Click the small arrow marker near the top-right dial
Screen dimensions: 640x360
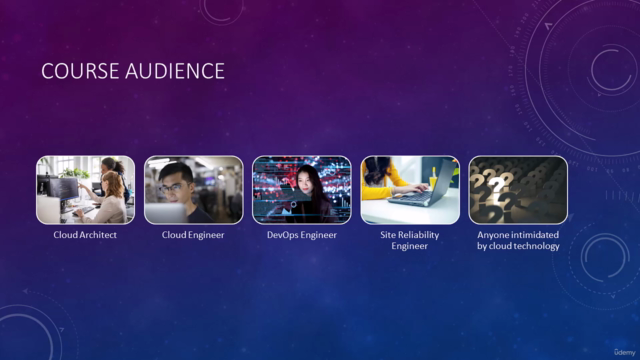(x=549, y=27)
